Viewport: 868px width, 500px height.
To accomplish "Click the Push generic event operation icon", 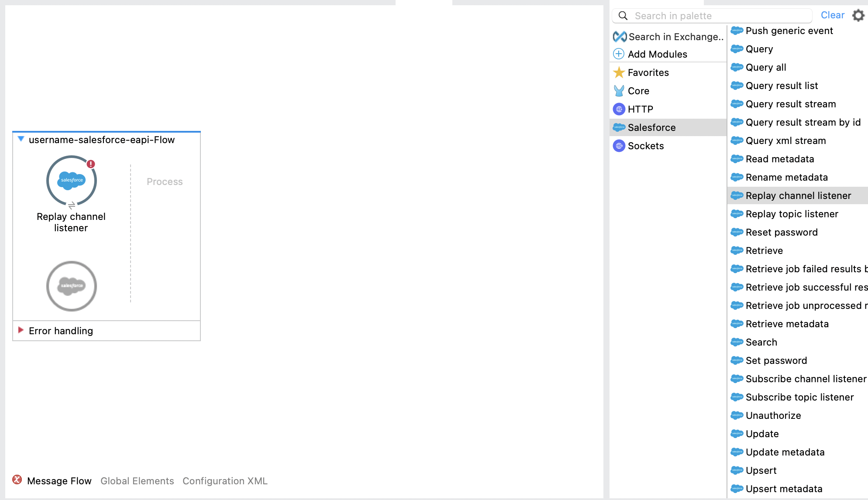I will [x=737, y=31].
